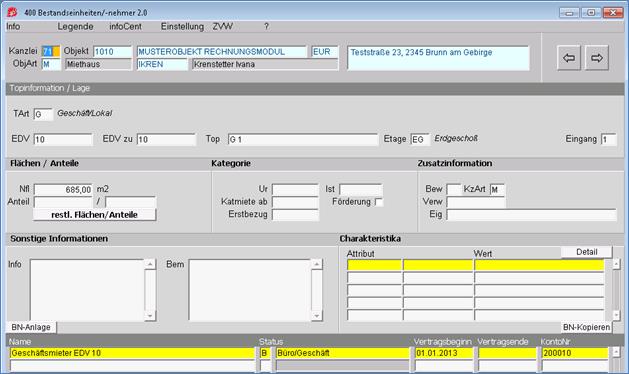
Task: Go to previous record with left arrow
Action: pyautogui.click(x=569, y=58)
